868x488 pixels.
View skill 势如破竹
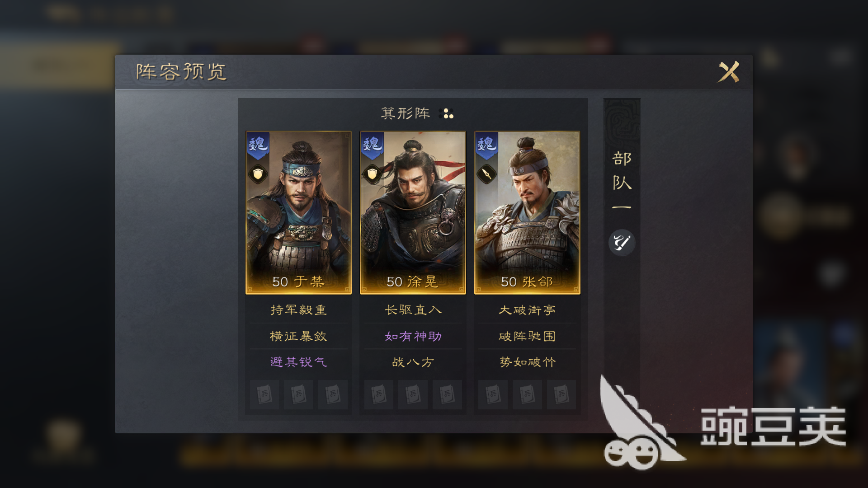[527, 362]
